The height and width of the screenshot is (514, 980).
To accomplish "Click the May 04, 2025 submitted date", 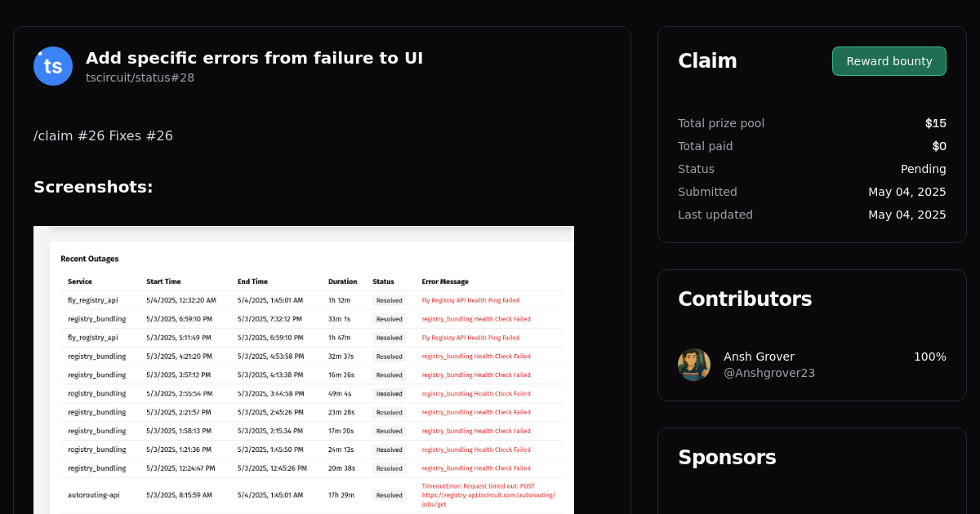I will pos(907,192).
